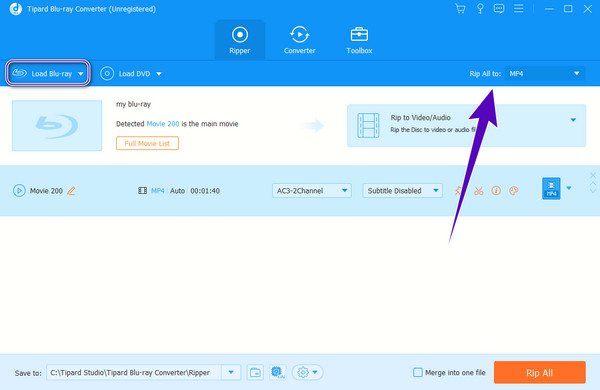Click the Save to path field
The image size is (600, 390).
pyautogui.click(x=134, y=372)
